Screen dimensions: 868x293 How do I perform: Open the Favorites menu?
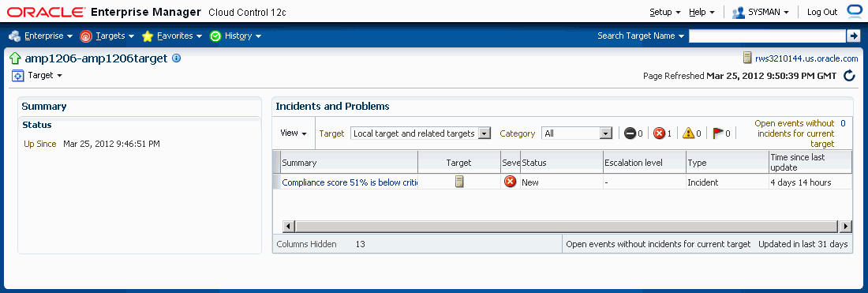(171, 36)
